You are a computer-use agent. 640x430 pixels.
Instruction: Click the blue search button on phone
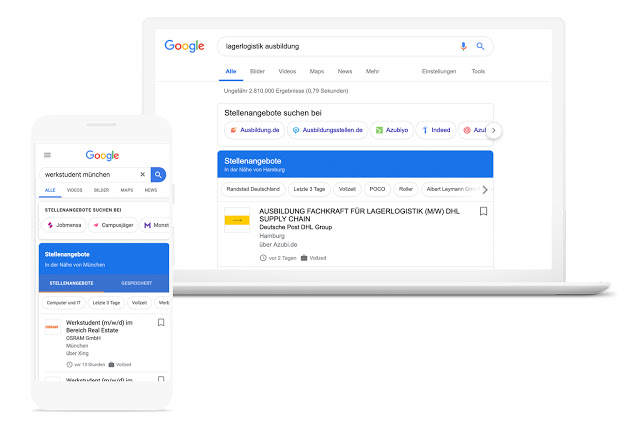tap(158, 175)
